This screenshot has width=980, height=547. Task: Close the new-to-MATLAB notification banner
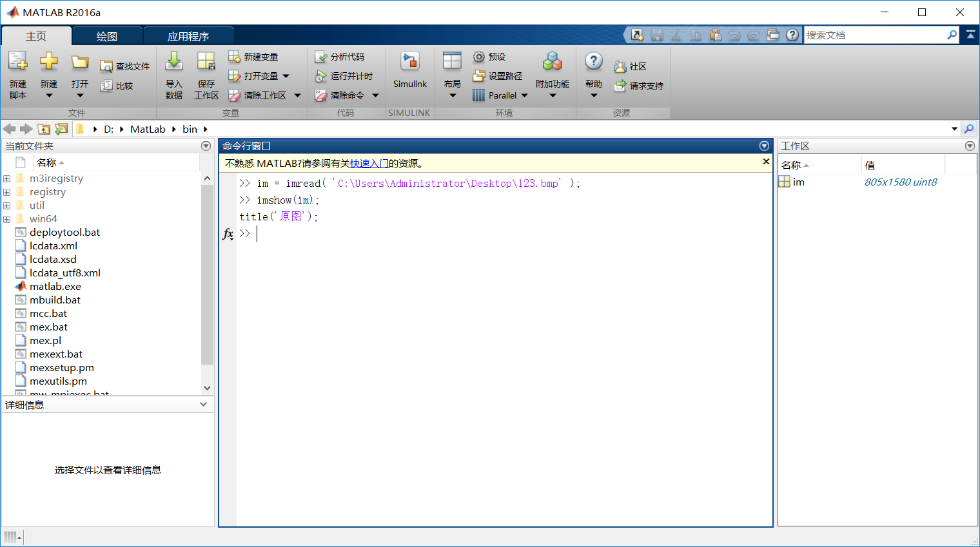tap(766, 162)
